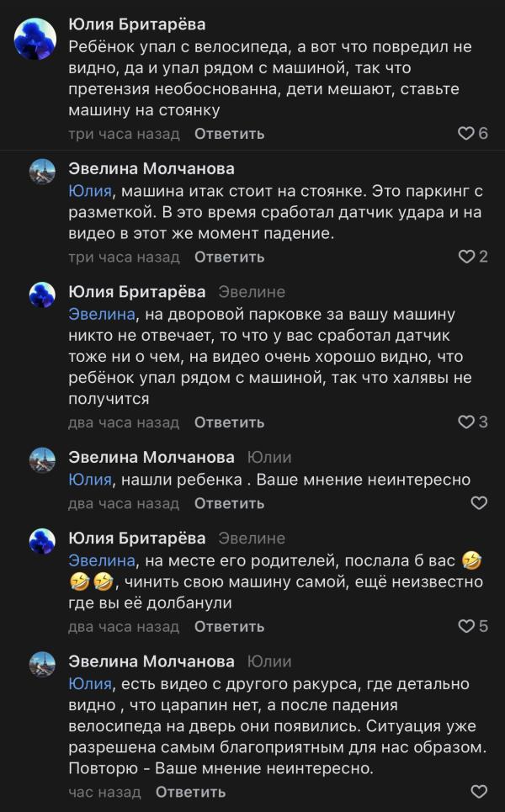The image size is (505, 812).
Task: Like the comment with 6 likes
Action: tap(466, 133)
